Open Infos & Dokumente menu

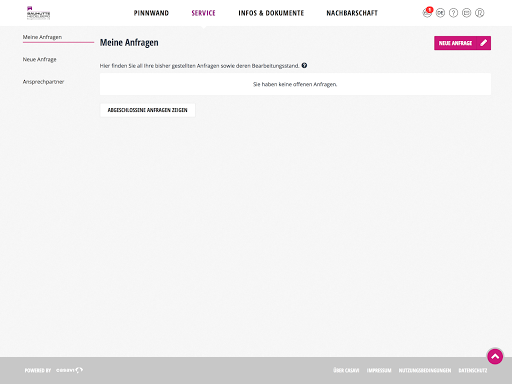[271, 13]
